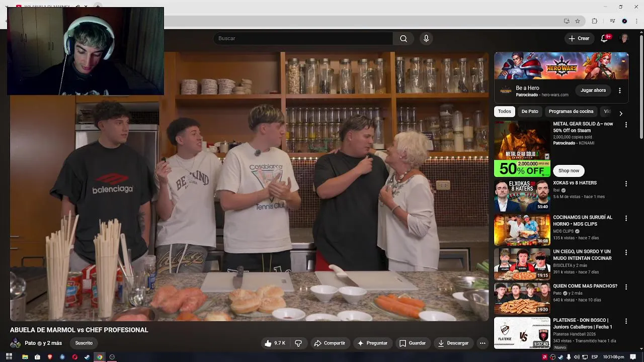Open Chrome media control icon
The image size is (644, 362).
[612, 21]
